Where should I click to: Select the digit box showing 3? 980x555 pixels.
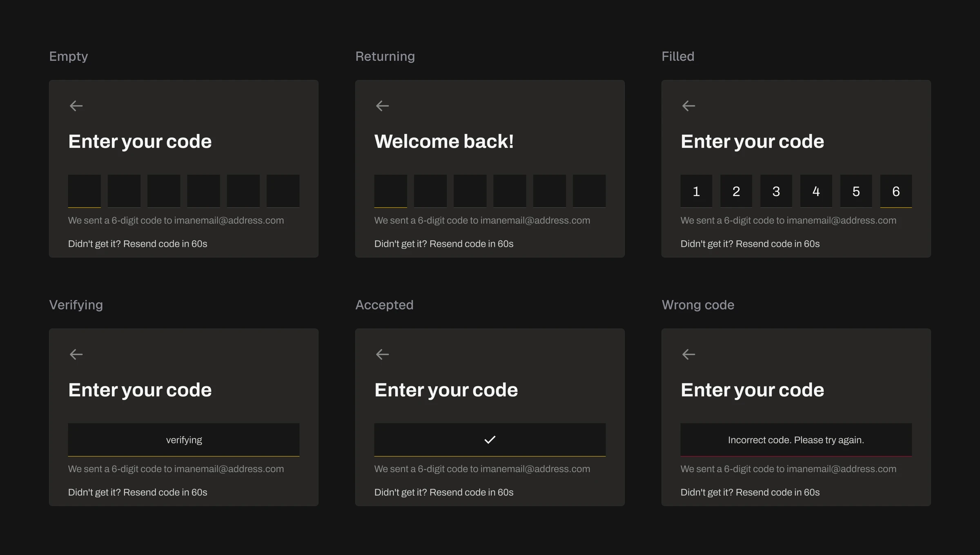(x=776, y=191)
